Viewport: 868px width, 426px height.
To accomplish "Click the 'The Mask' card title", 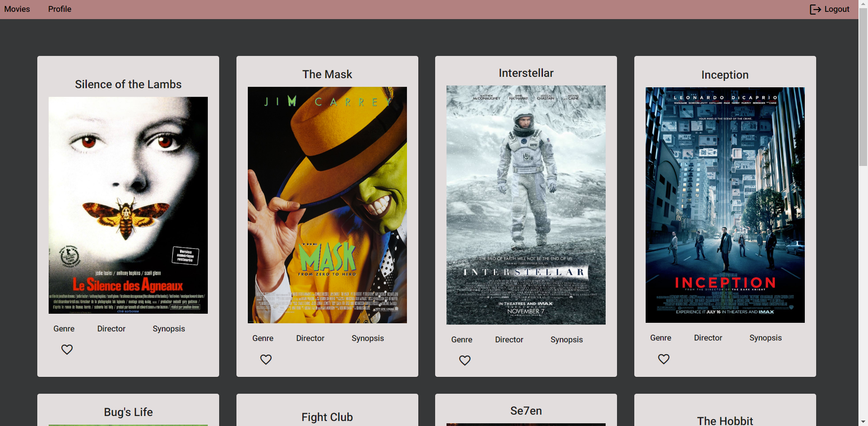I will (x=327, y=75).
